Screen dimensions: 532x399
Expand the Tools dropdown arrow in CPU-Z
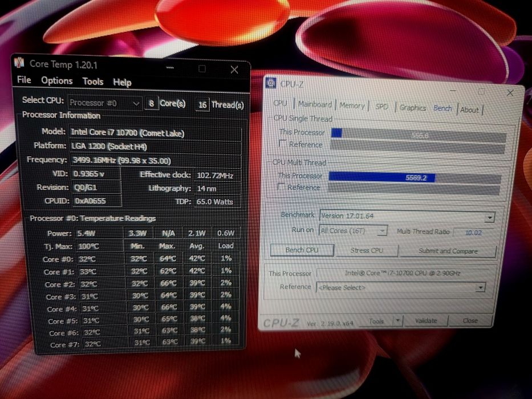(x=397, y=321)
